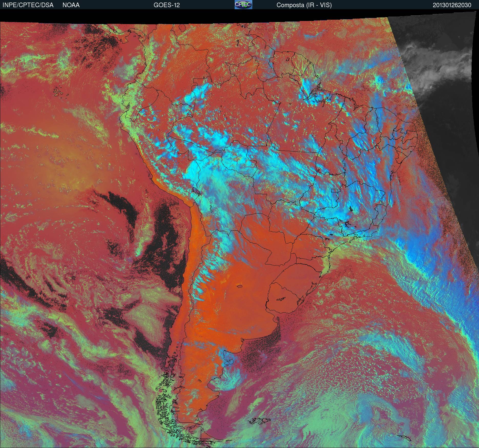Click the timestamp '201301262030'

pyautogui.click(x=452, y=5)
